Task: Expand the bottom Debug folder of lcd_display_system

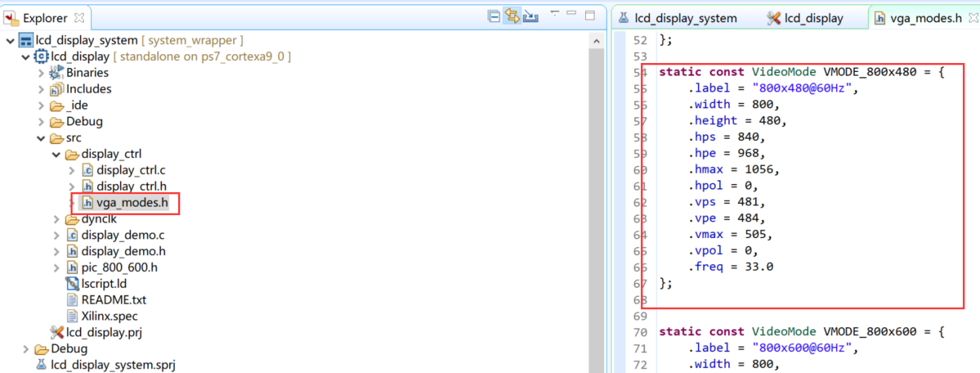Action: click(x=25, y=349)
